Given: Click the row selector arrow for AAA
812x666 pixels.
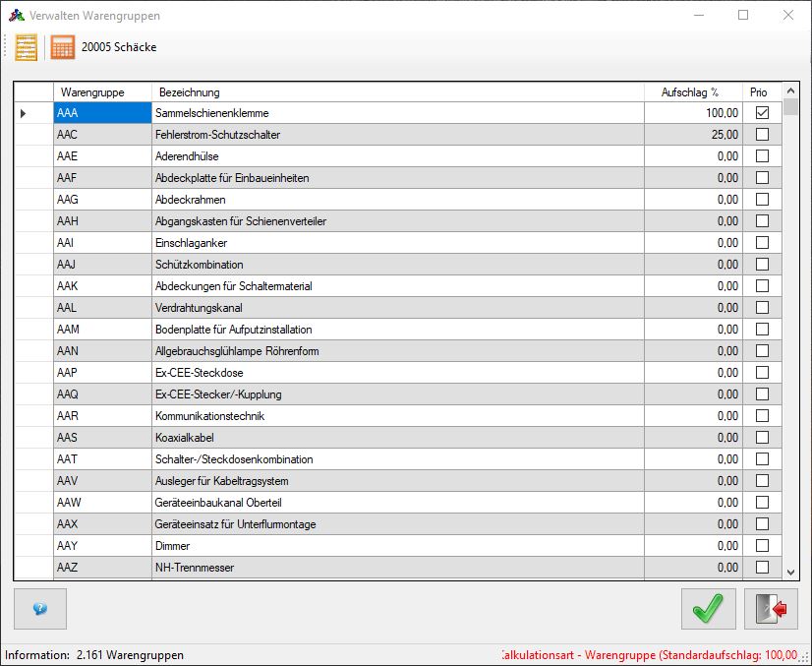Looking at the screenshot, I should pyautogui.click(x=24, y=113).
